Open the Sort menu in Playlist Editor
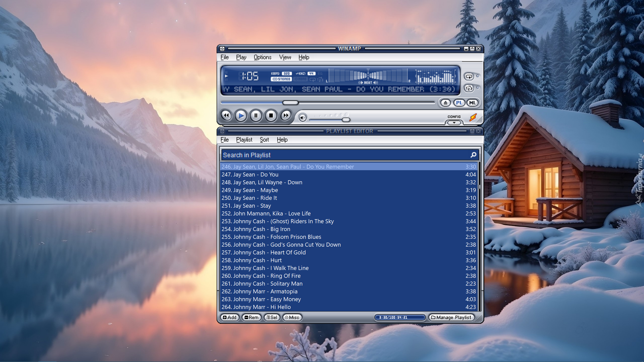 pyautogui.click(x=264, y=140)
